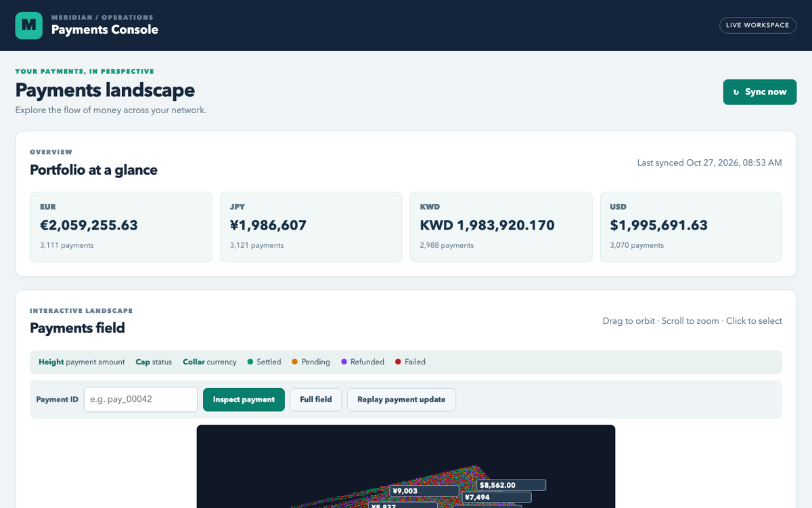Click the "Portfolio at a glance" heading
The height and width of the screenshot is (508, 812).
93,170
